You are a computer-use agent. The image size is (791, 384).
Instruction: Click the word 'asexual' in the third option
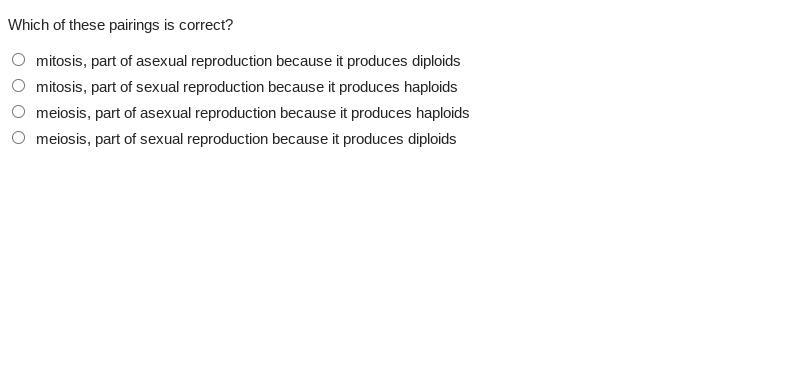tap(165, 113)
